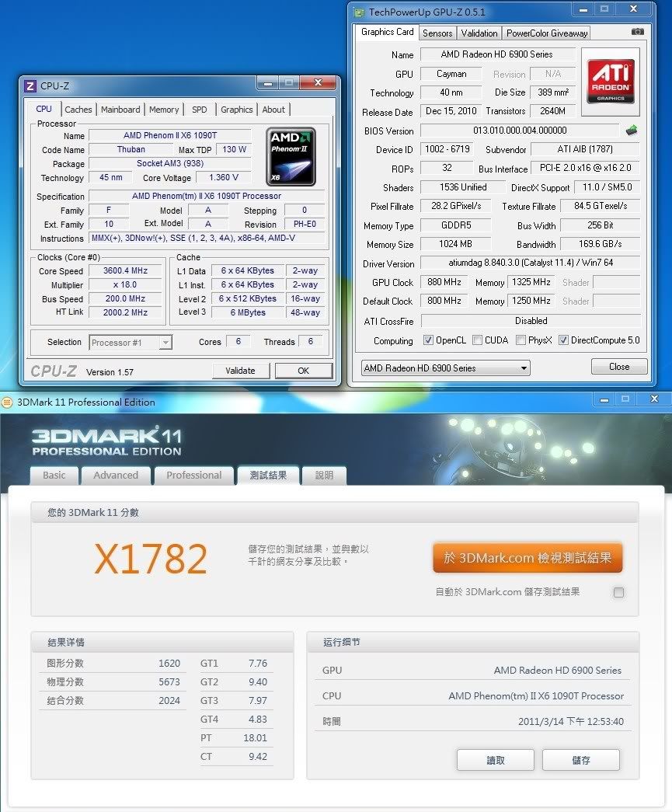Click the GPU-Z screenshot camera icon

638,32
